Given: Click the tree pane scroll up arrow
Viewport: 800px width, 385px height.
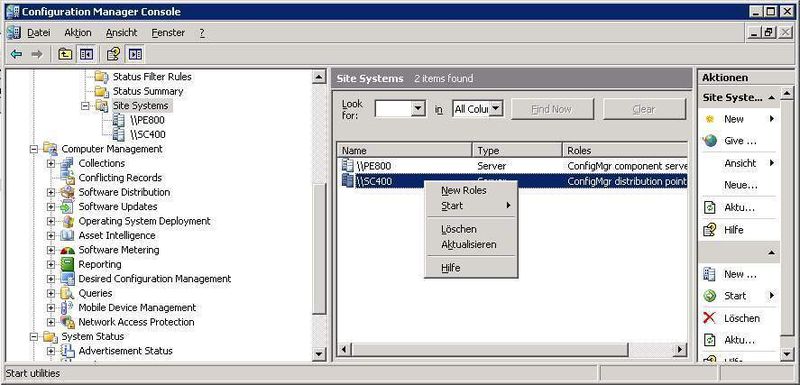Looking at the screenshot, I should point(319,78).
